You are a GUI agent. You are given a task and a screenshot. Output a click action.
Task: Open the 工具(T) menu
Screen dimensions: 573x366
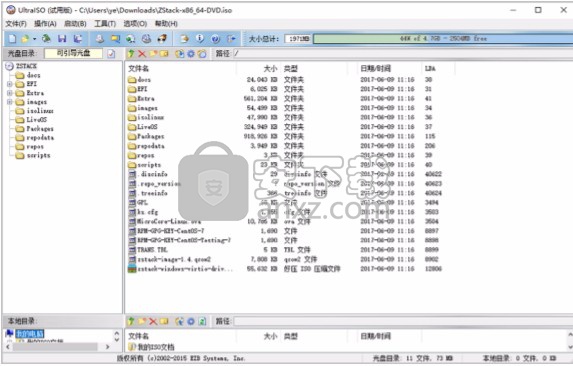point(105,24)
